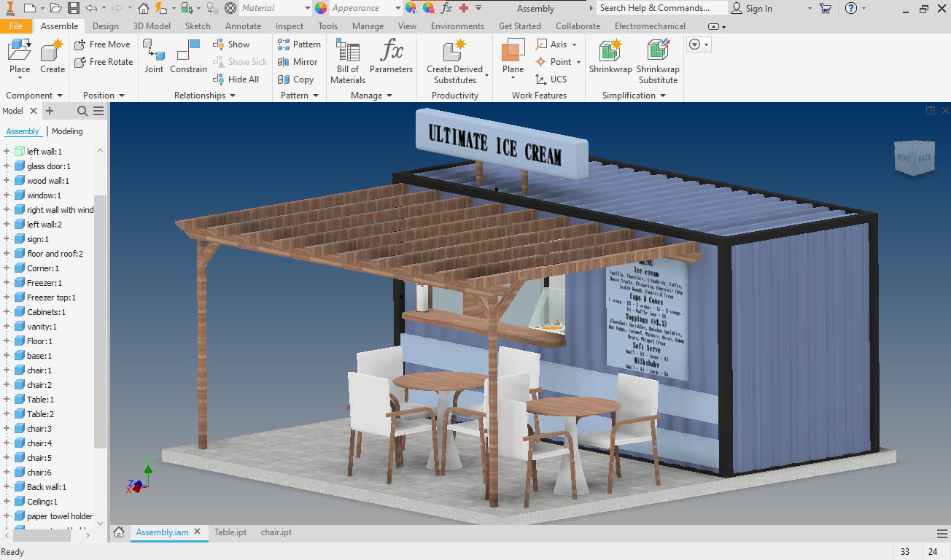This screenshot has height=560, width=951.
Task: Undo the last action
Action: (x=91, y=8)
